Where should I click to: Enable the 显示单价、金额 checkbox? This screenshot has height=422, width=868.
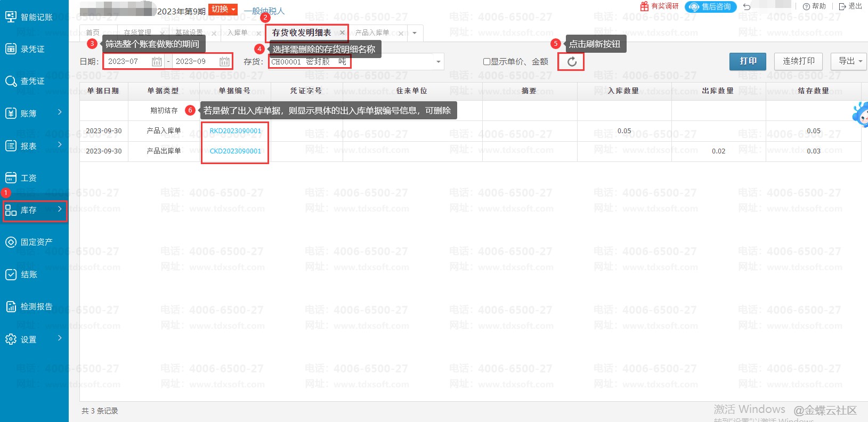pos(486,62)
